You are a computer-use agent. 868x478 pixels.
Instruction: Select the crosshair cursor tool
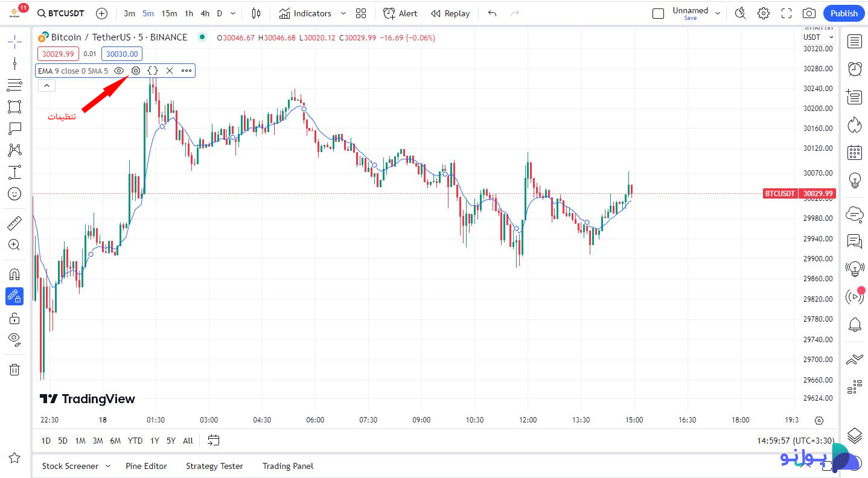(14, 41)
